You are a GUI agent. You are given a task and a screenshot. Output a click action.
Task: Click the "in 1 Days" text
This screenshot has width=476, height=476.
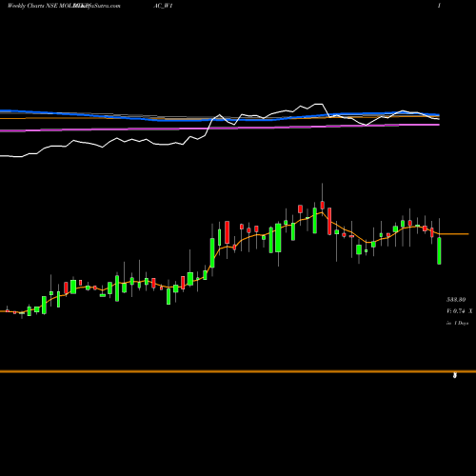pyautogui.click(x=457, y=323)
